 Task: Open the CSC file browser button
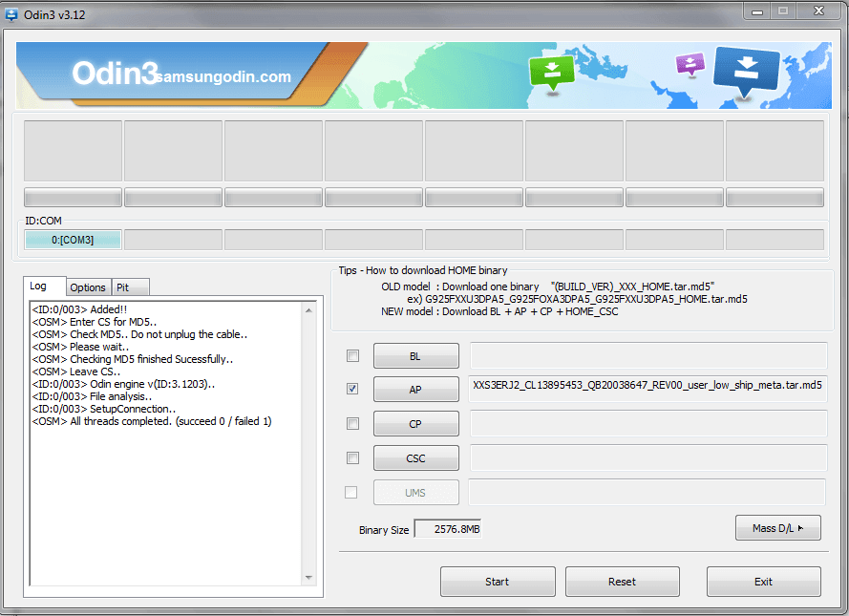[x=415, y=458]
